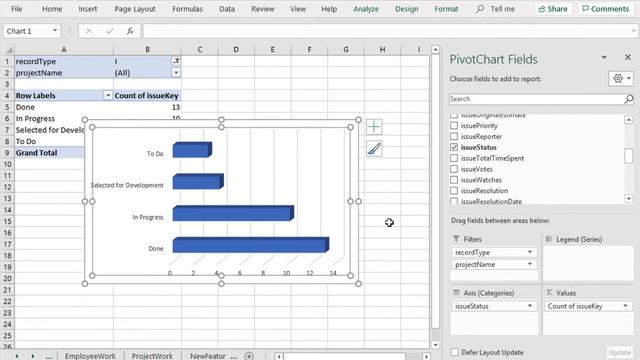Switch to the Insert ribbon tab
This screenshot has width=640, height=360.
click(88, 9)
